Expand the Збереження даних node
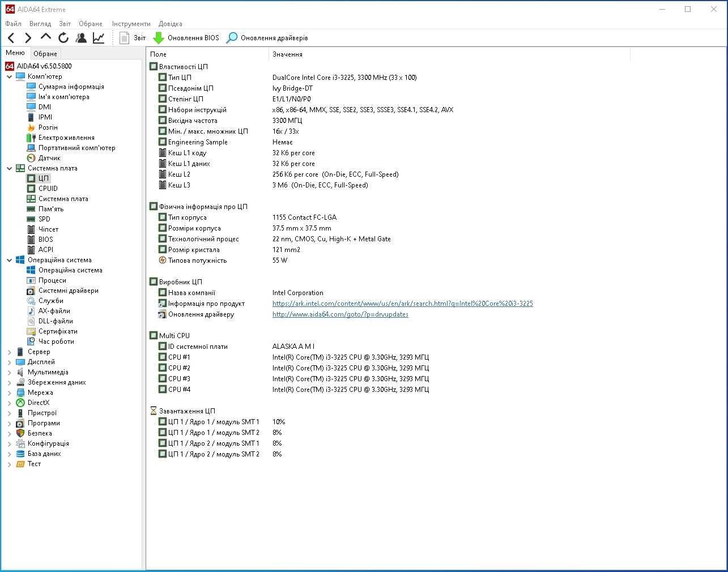 point(9,382)
